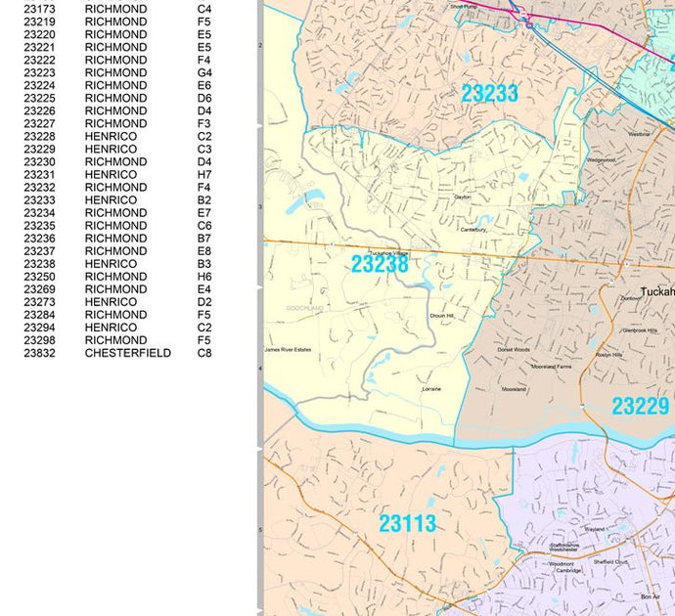
Task: Select the large 23238 ZIP label on map
Action: (380, 264)
